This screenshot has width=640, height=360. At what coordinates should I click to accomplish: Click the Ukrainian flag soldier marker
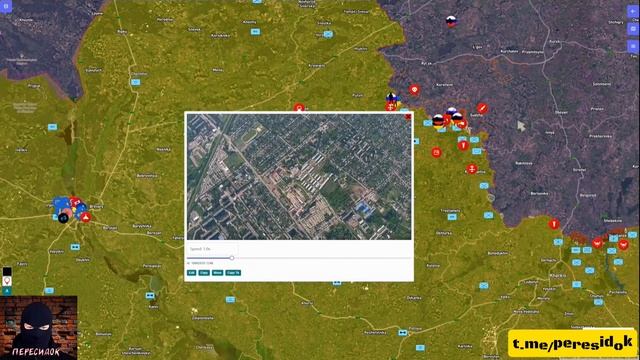[392, 98]
